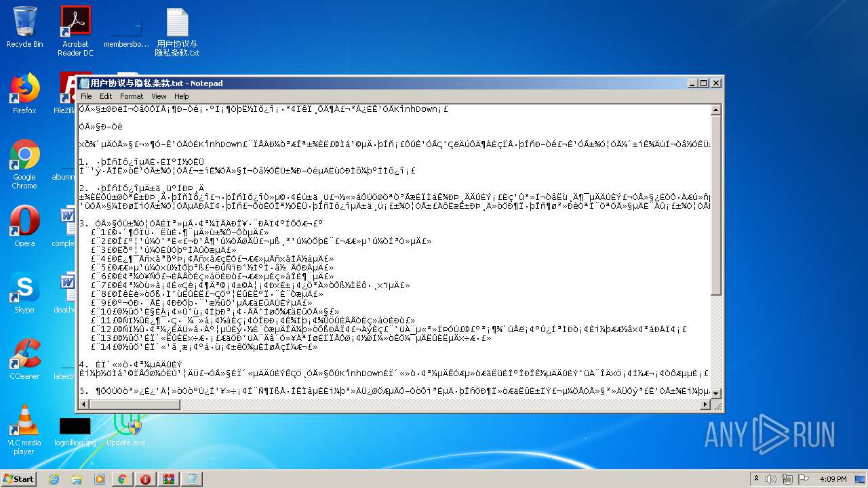The width and height of the screenshot is (868, 488).
Task: Switch to Notepad taskbar button
Action: point(191,479)
